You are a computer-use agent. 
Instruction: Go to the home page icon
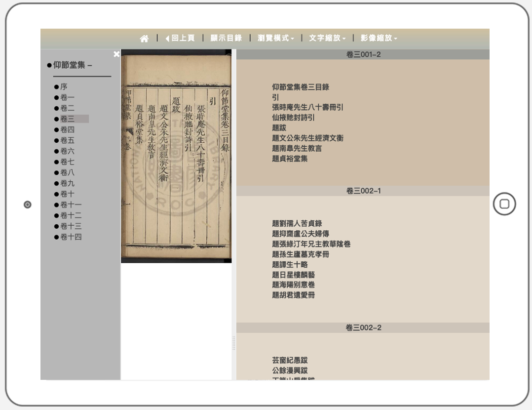click(x=144, y=39)
